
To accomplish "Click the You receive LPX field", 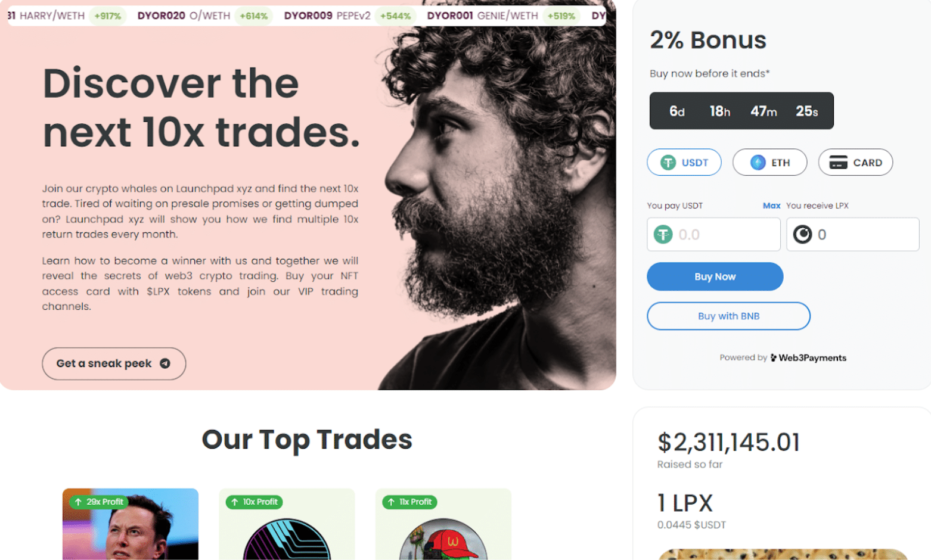I will 852,234.
